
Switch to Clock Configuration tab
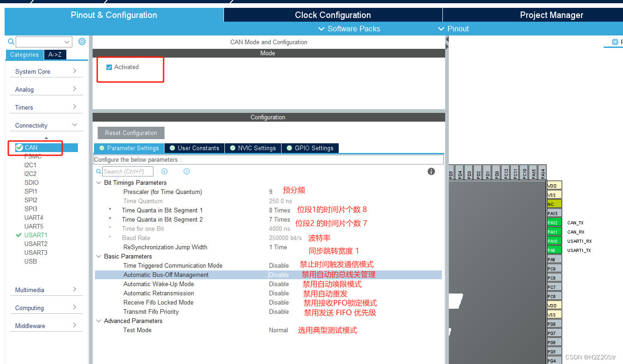tap(333, 15)
